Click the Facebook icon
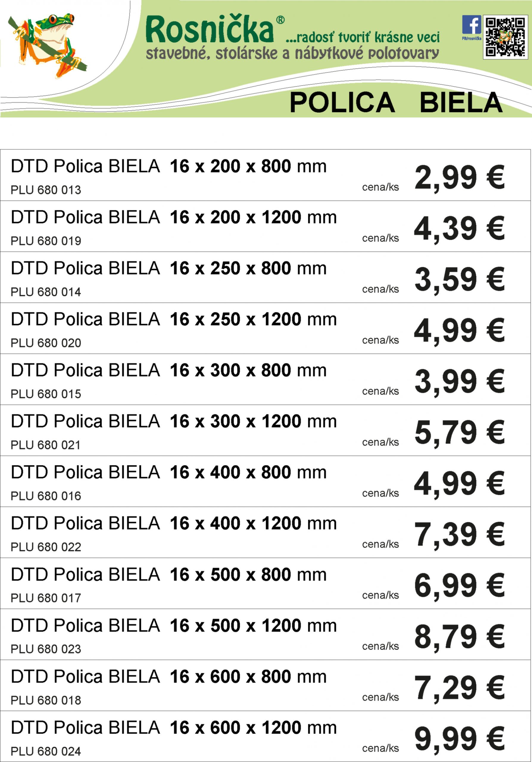Image resolution: width=532 pixels, height=762 pixels. coord(471,25)
